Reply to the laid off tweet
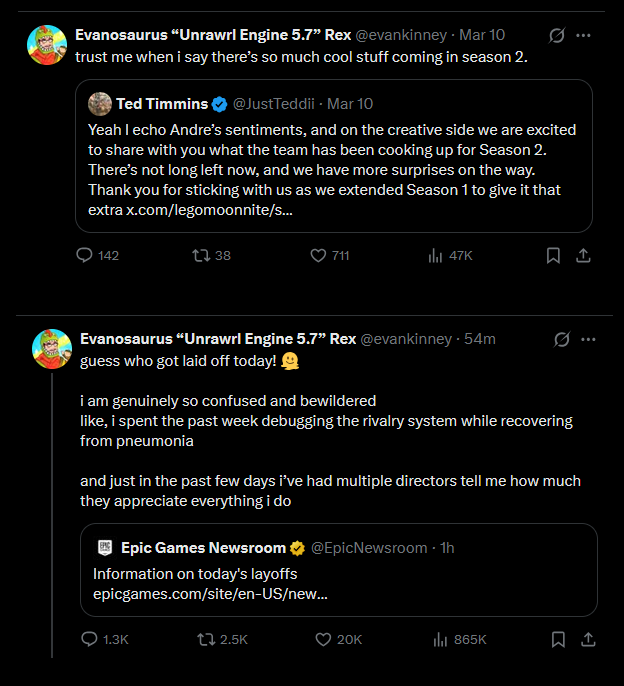This screenshot has width=624, height=686. click(x=89, y=639)
